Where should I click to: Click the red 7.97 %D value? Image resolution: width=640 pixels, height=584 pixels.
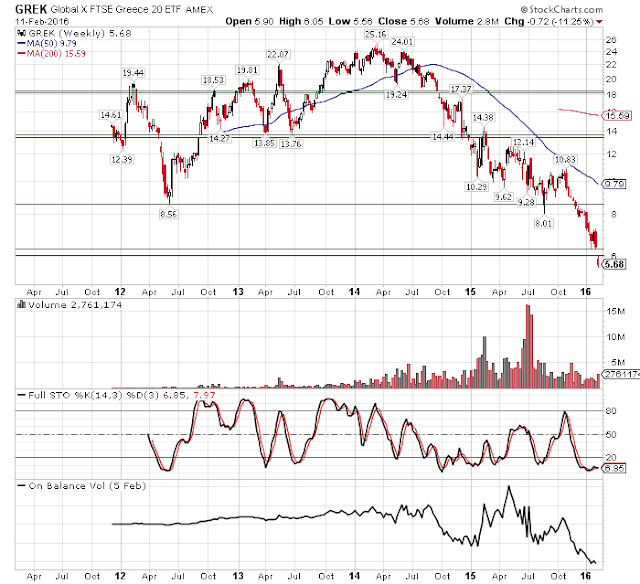pos(204,395)
